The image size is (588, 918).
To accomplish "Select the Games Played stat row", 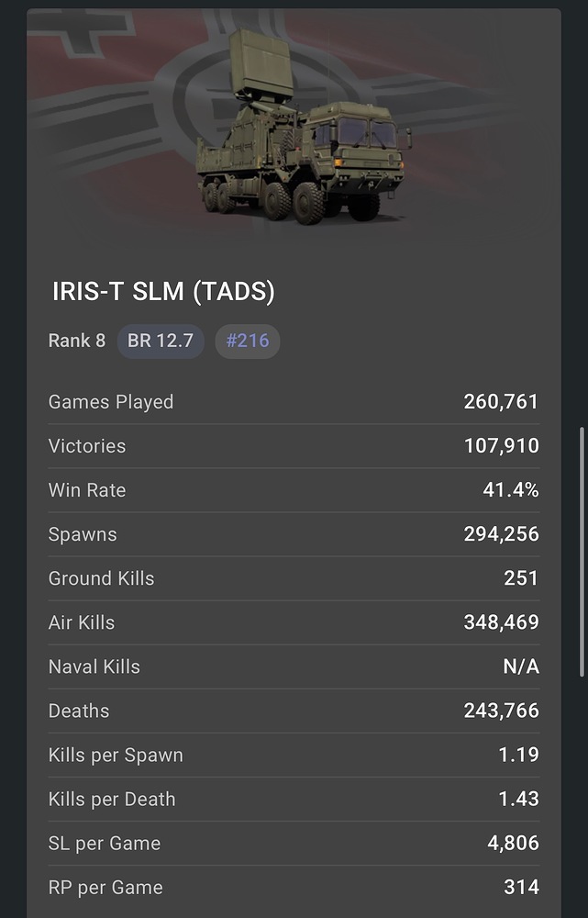I will [294, 402].
